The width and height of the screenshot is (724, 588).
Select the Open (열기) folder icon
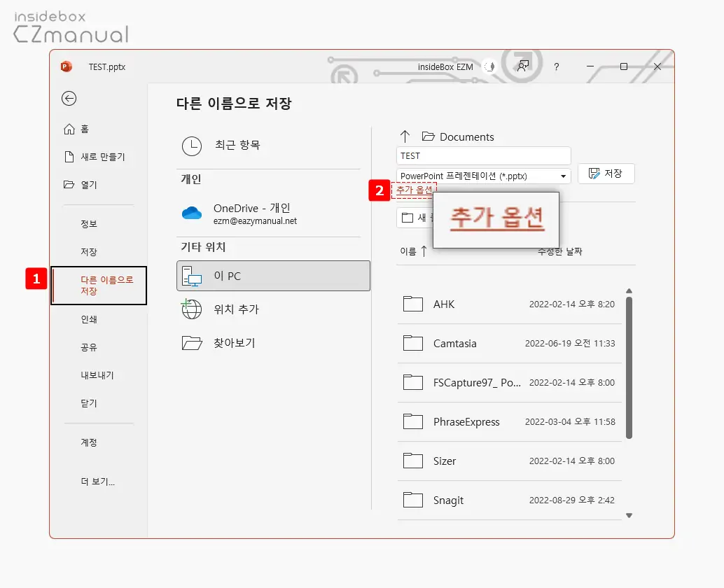point(69,185)
